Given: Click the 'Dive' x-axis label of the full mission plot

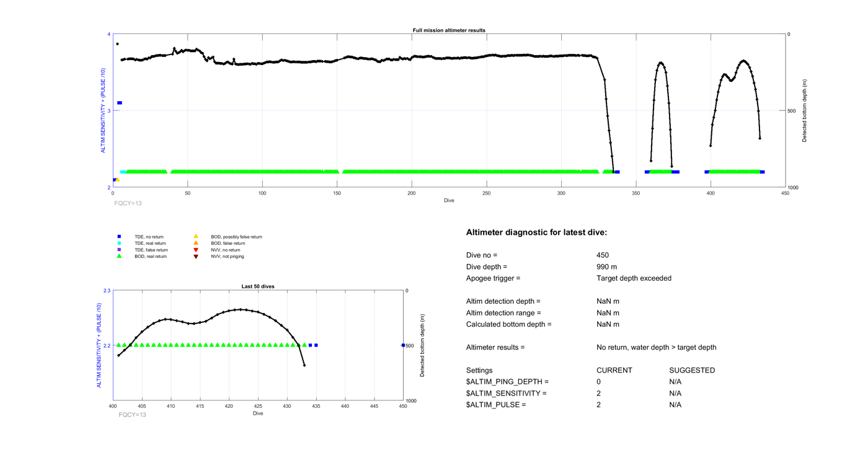Looking at the screenshot, I should [449, 200].
